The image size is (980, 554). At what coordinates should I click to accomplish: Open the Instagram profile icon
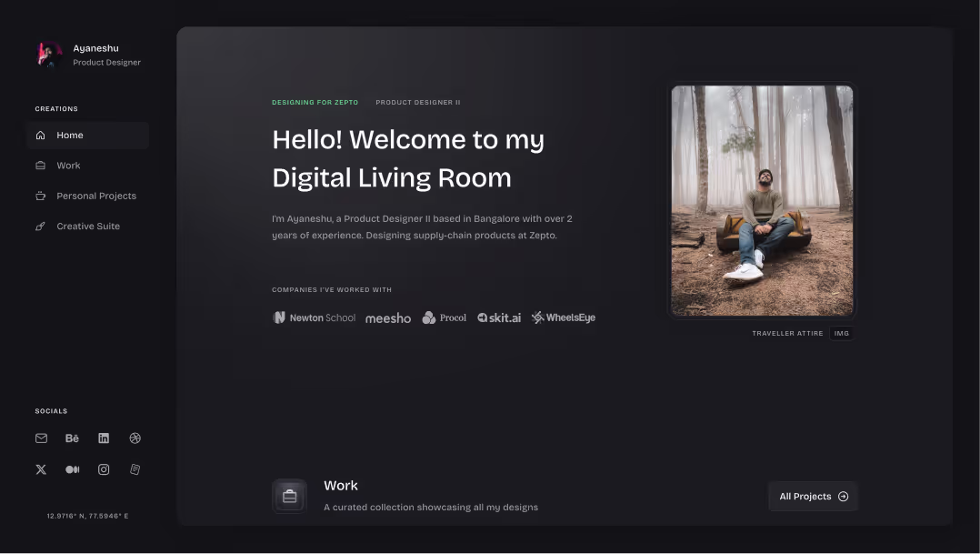point(104,469)
